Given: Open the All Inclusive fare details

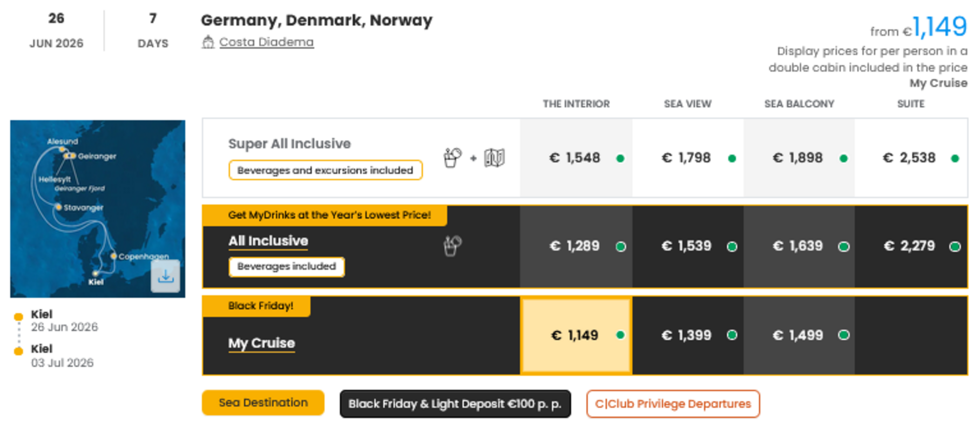Looking at the screenshot, I should [268, 241].
